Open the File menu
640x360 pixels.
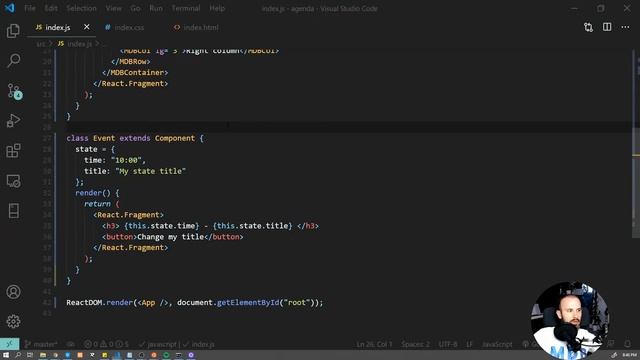point(29,8)
